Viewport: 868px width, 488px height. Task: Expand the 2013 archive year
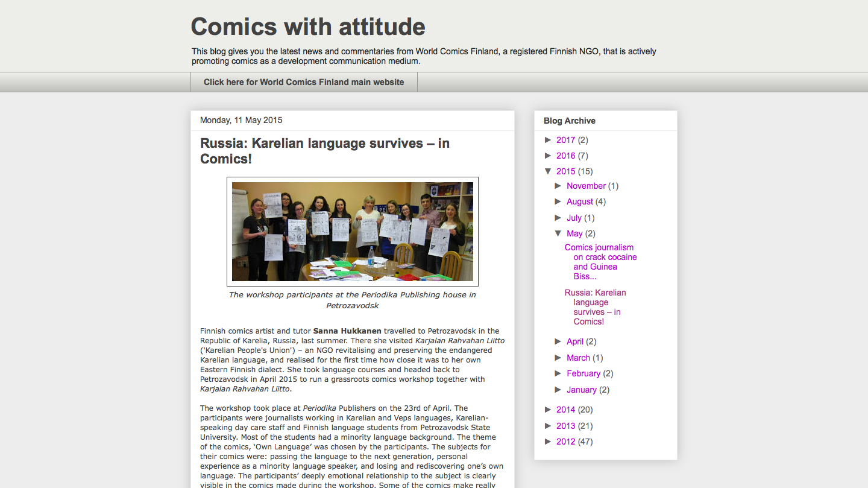tap(549, 426)
